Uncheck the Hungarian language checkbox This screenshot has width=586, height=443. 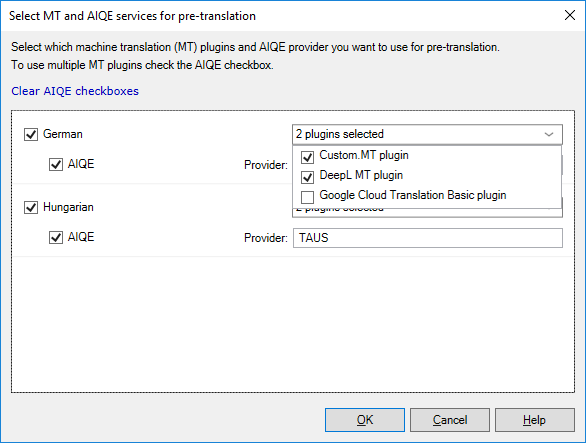coord(31,207)
